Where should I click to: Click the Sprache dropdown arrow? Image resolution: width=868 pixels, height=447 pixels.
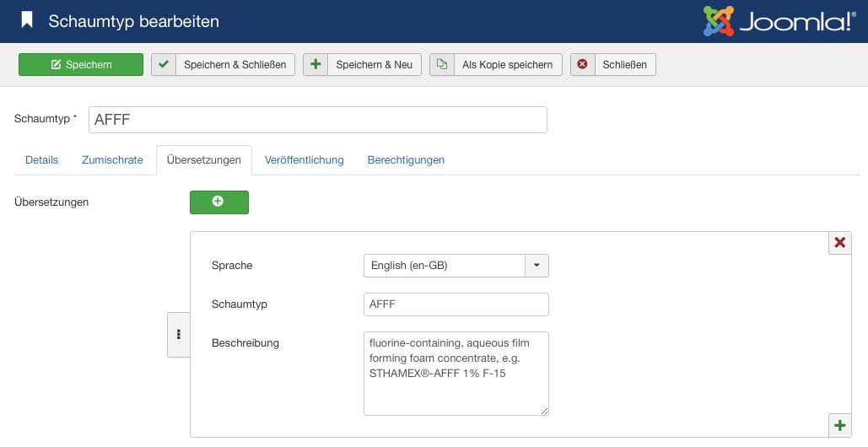pyautogui.click(x=536, y=266)
